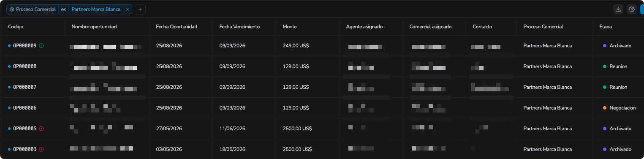Change filter operator "es"
The height and width of the screenshot is (159, 644).
click(63, 9)
